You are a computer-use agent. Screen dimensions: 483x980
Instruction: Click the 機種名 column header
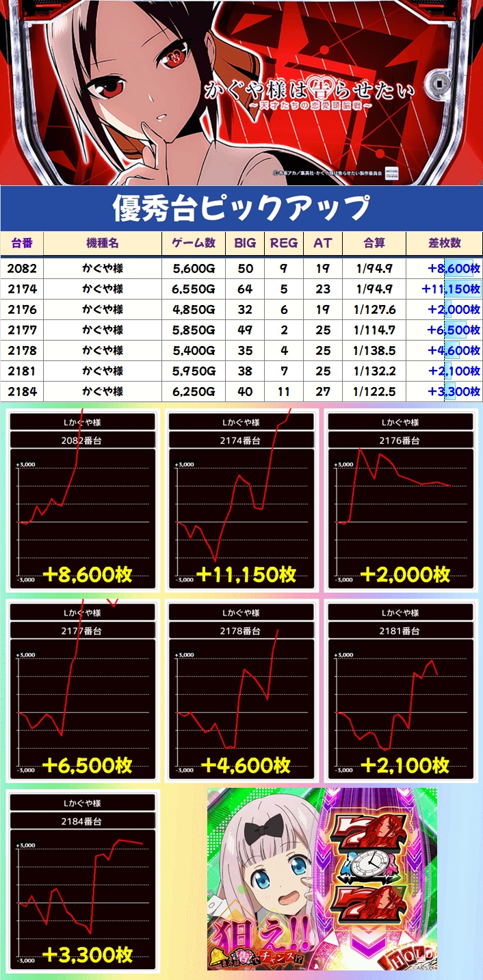click(103, 243)
